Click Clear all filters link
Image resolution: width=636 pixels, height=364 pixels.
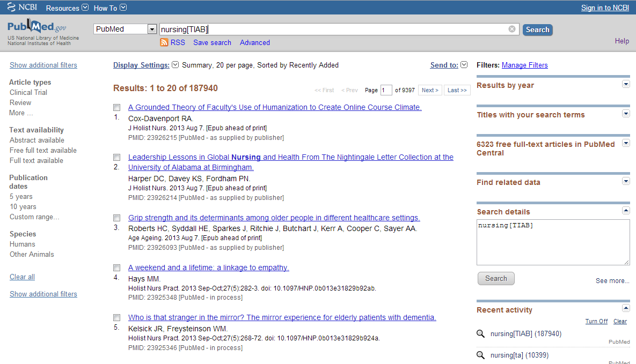pyautogui.click(x=23, y=277)
